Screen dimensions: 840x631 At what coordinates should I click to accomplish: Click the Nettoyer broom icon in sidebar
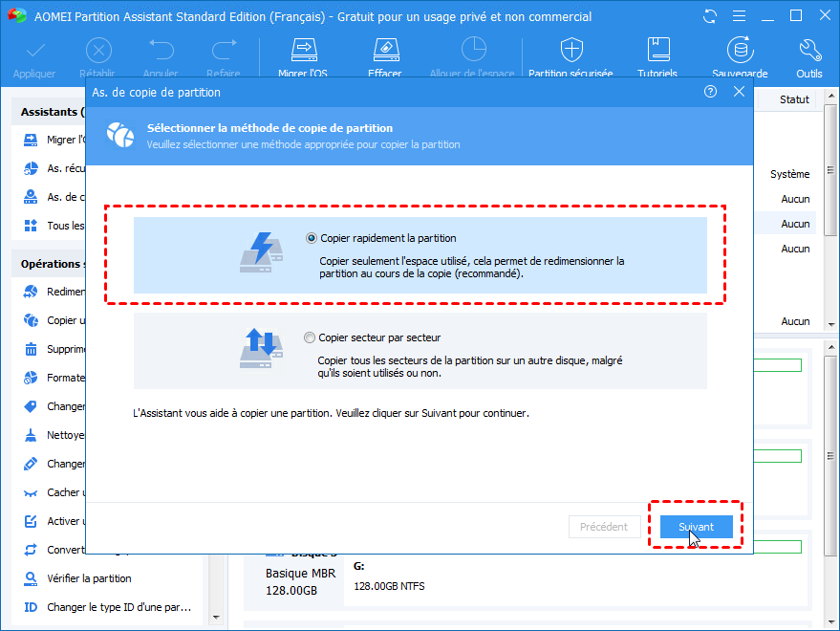tap(31, 435)
